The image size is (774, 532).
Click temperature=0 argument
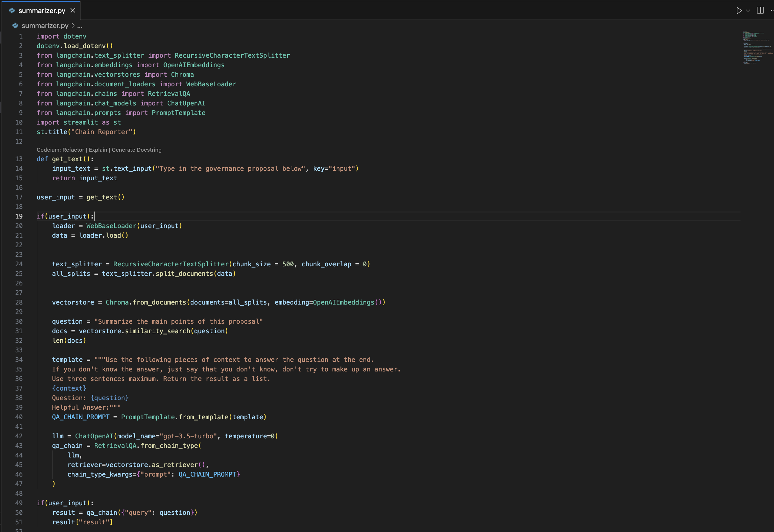tap(249, 436)
